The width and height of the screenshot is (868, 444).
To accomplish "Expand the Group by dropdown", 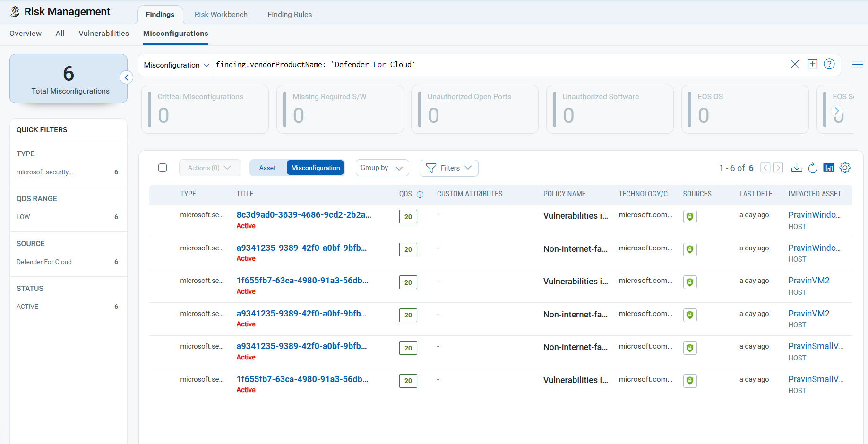I will point(382,168).
